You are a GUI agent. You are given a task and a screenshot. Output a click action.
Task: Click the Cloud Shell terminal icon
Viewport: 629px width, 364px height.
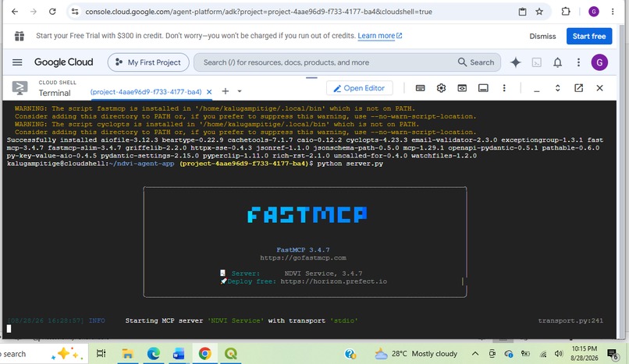tap(20, 88)
